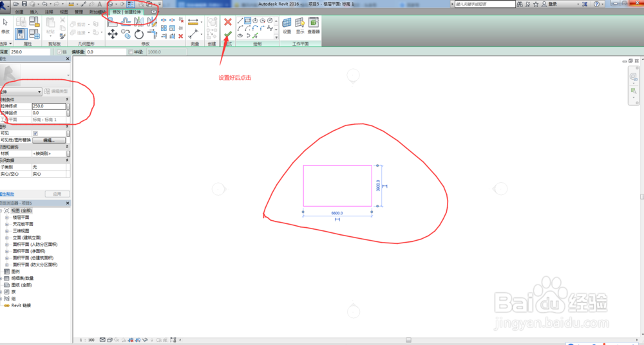Click the Ellipse draw tool

(x=240, y=36)
